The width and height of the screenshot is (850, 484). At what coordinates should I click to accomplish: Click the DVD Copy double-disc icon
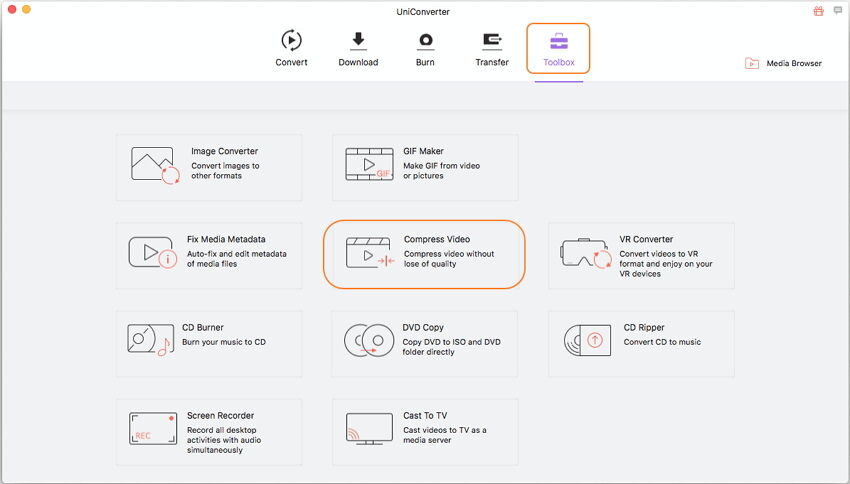point(369,340)
